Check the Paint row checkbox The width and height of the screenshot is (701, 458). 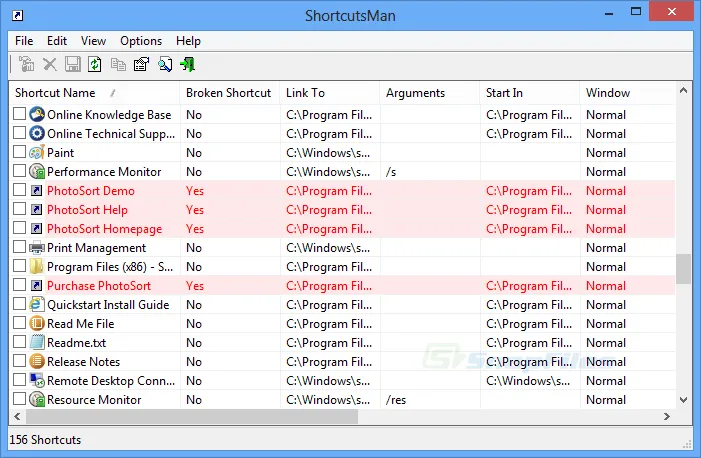[x=19, y=152]
